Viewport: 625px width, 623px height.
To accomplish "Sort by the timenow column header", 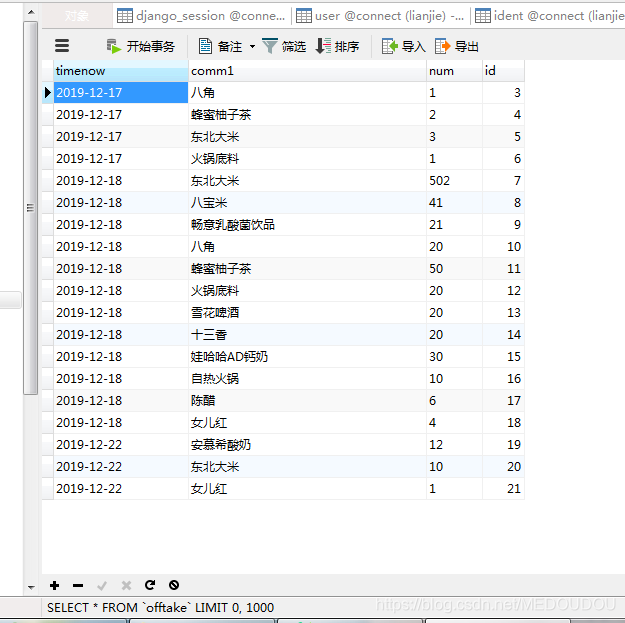I will click(x=121, y=71).
